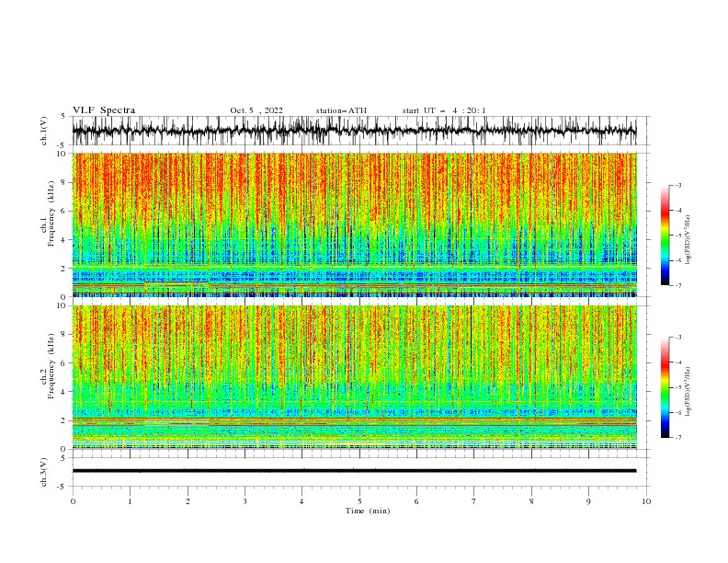
Task: Click time axis tick label "6"
Action: (416, 501)
